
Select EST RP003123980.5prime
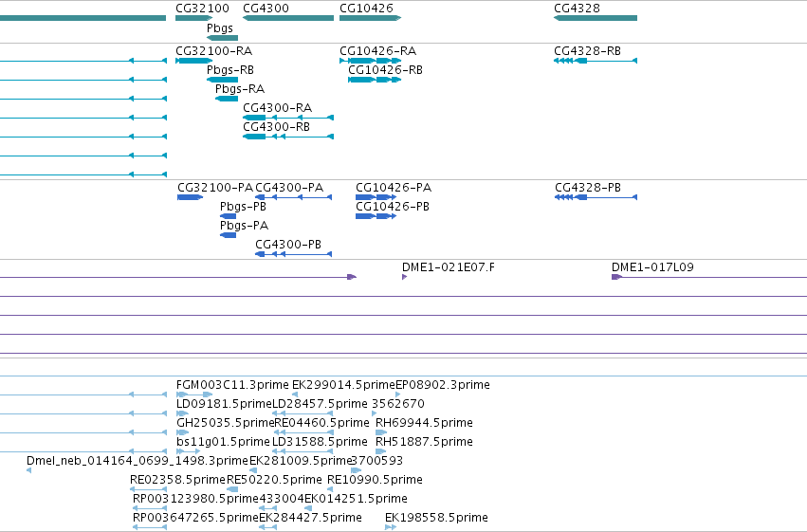pos(150,508)
